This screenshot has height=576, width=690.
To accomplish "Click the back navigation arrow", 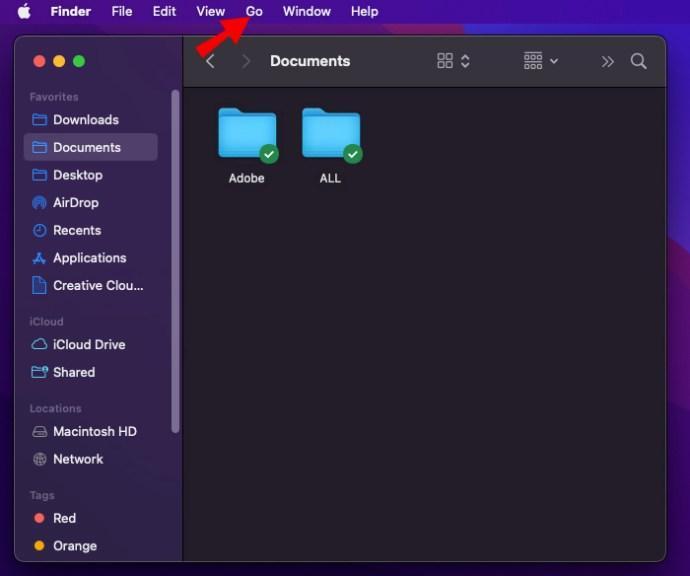I will coord(210,61).
